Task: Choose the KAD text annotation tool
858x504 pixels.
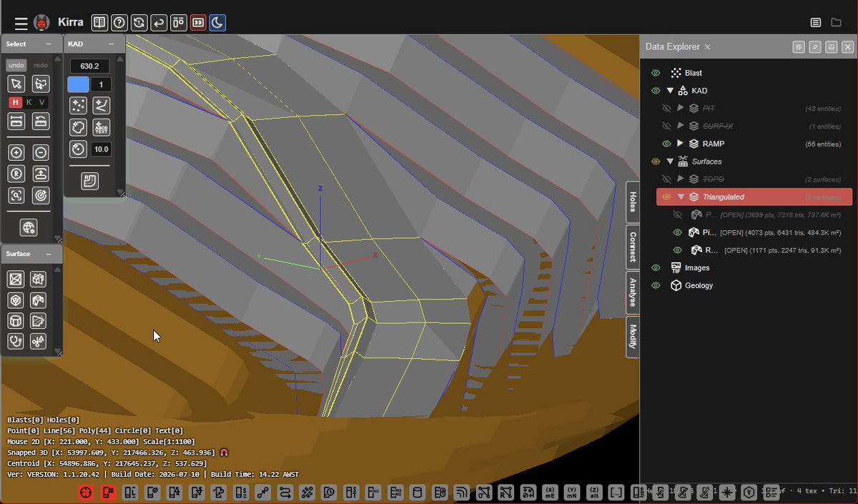Action: [x=102, y=127]
